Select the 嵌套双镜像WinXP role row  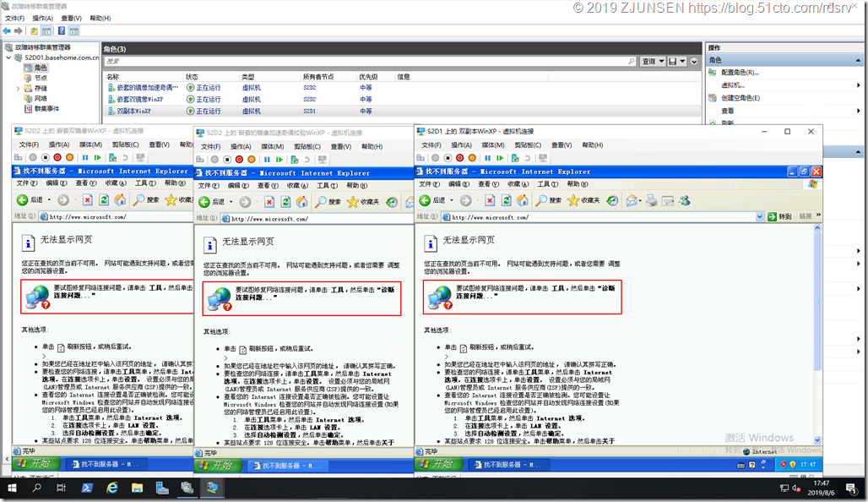pyautogui.click(x=401, y=100)
